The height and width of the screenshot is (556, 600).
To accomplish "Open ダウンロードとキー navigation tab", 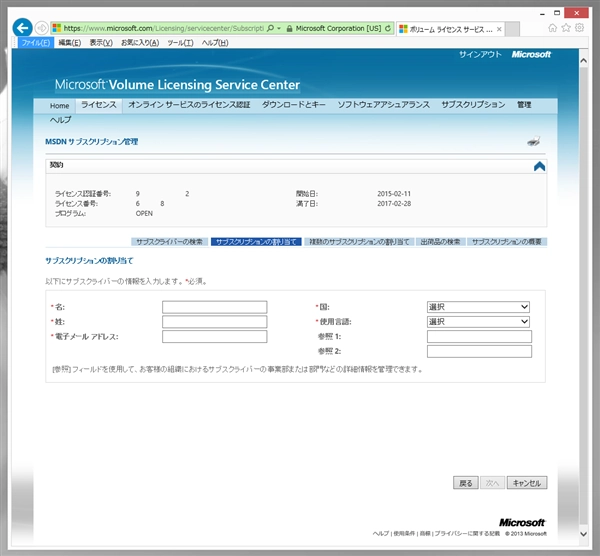I will (x=293, y=105).
